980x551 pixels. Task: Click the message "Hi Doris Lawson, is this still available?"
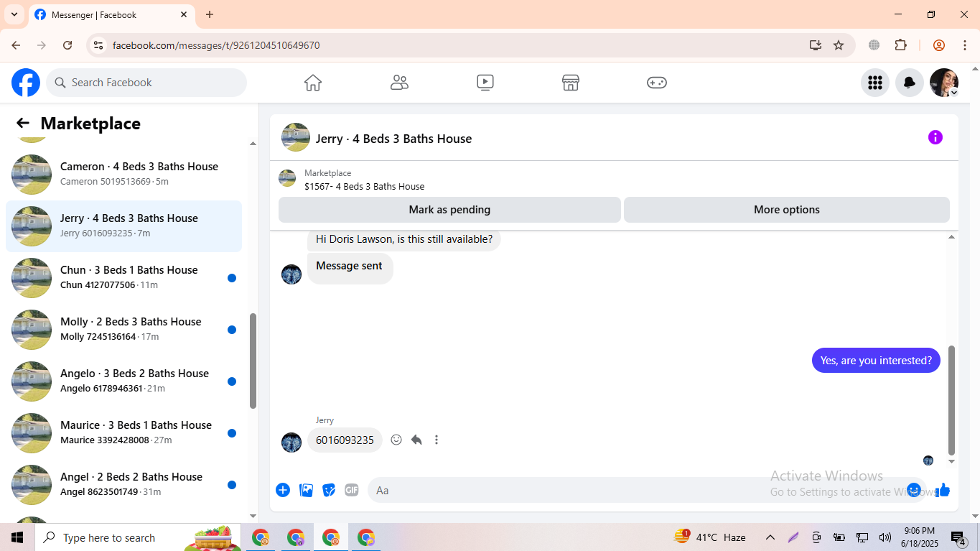pyautogui.click(x=404, y=239)
